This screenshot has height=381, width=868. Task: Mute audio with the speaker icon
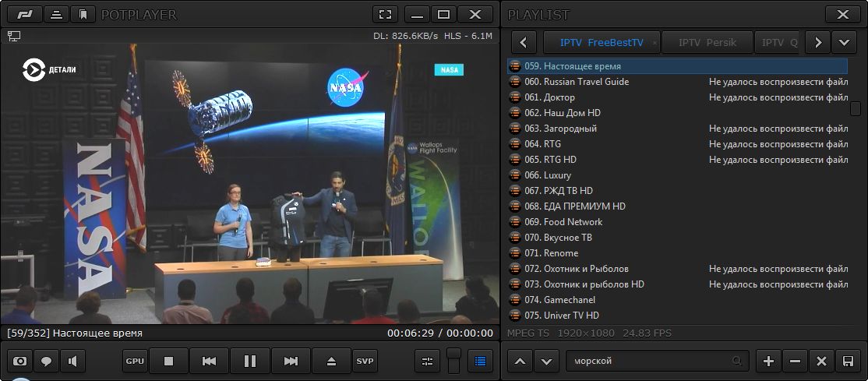72,362
